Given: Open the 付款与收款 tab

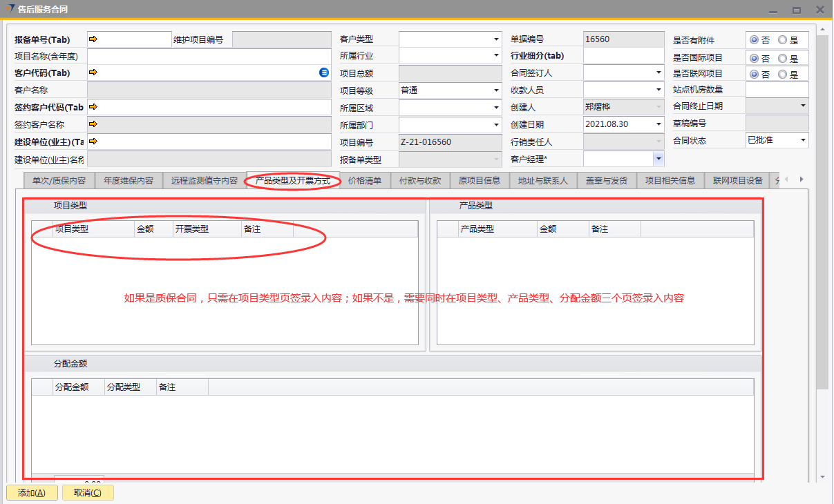Looking at the screenshot, I should [x=420, y=181].
